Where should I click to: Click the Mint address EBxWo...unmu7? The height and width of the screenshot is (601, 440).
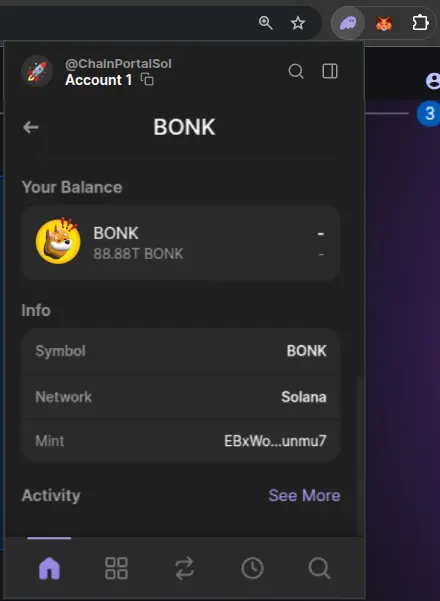pos(275,441)
